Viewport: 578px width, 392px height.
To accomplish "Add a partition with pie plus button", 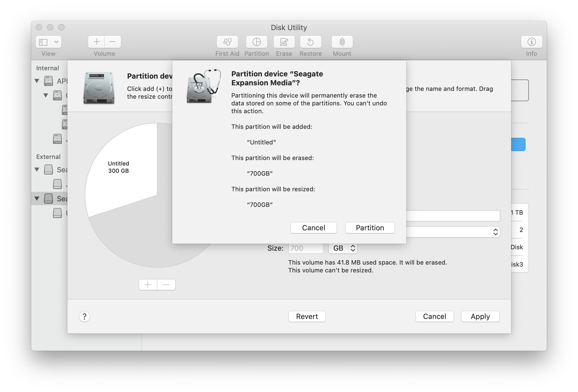I will click(148, 285).
